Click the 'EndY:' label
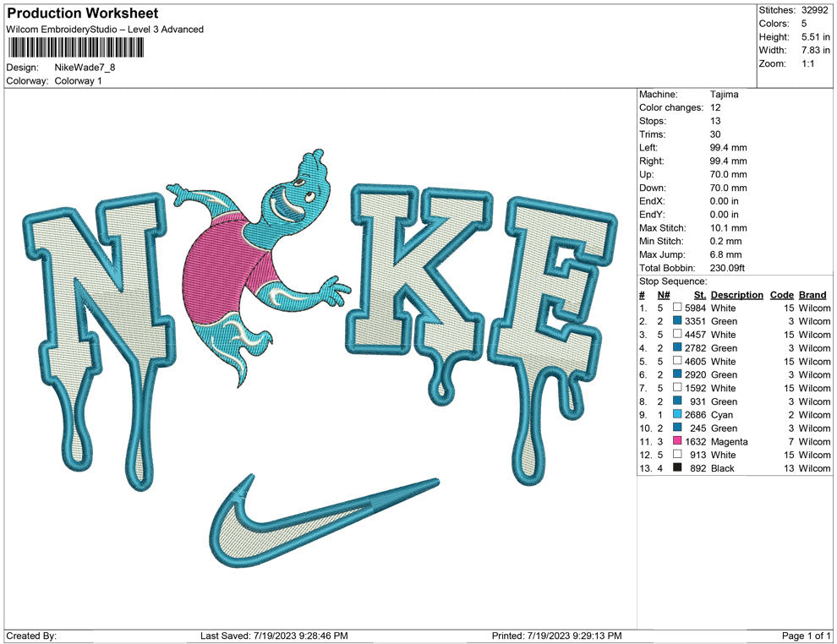837x644 pixels. point(652,214)
